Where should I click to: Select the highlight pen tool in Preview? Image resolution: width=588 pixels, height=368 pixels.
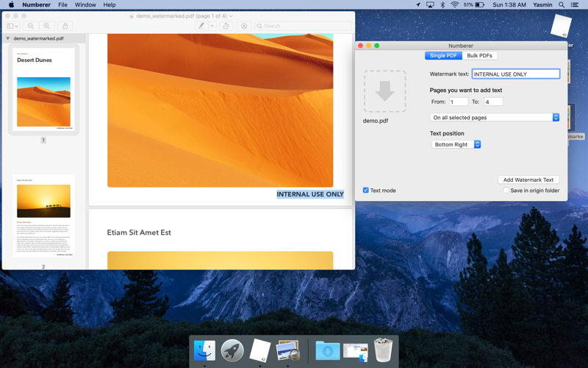tap(201, 26)
